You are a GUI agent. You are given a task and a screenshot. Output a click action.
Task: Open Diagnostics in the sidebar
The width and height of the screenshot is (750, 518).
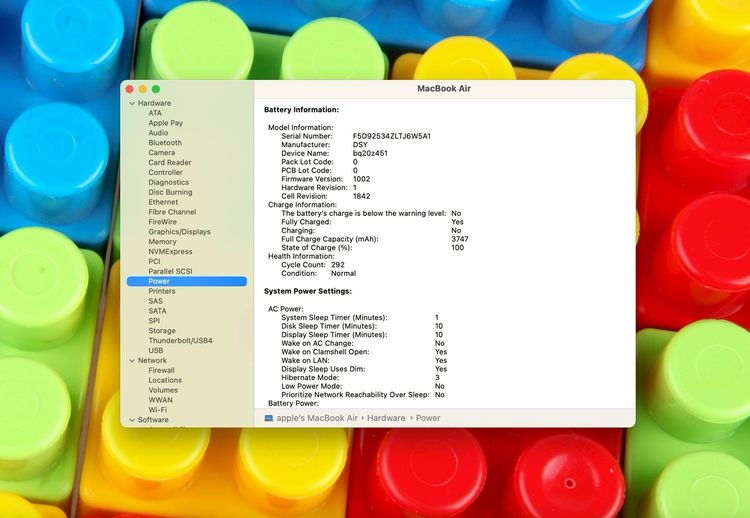[x=168, y=182]
